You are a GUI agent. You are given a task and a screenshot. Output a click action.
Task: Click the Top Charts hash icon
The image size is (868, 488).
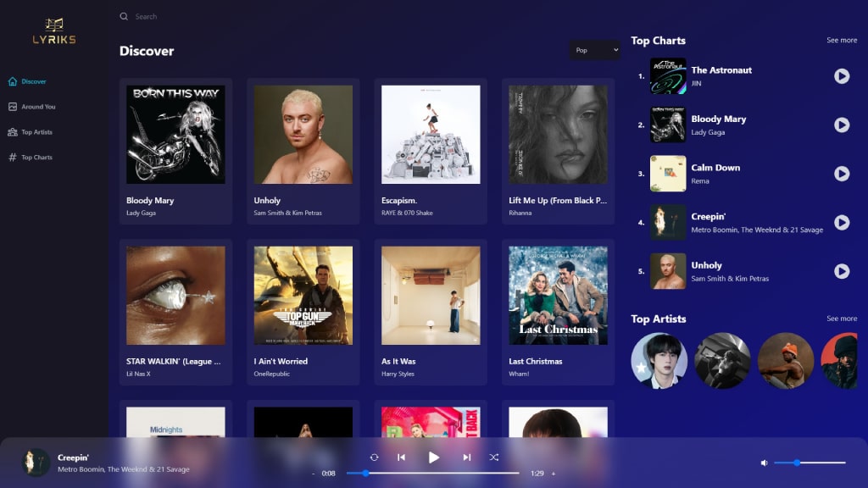tap(12, 157)
